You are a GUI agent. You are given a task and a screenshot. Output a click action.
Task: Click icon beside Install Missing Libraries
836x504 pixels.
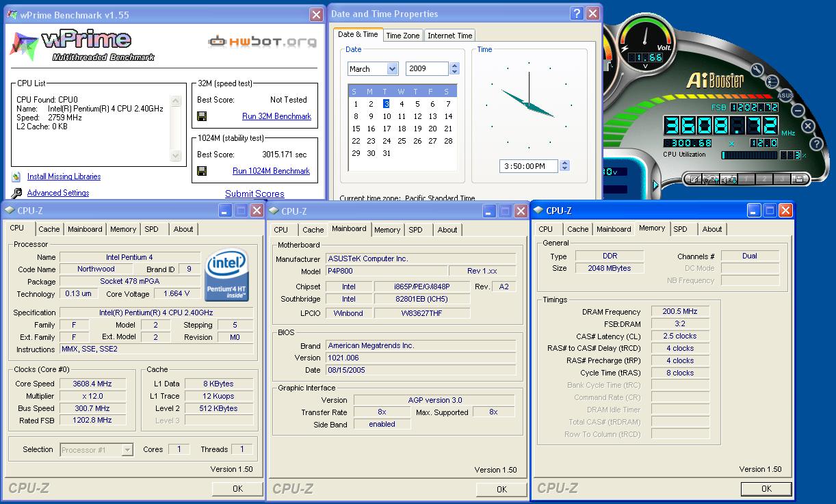[16, 176]
